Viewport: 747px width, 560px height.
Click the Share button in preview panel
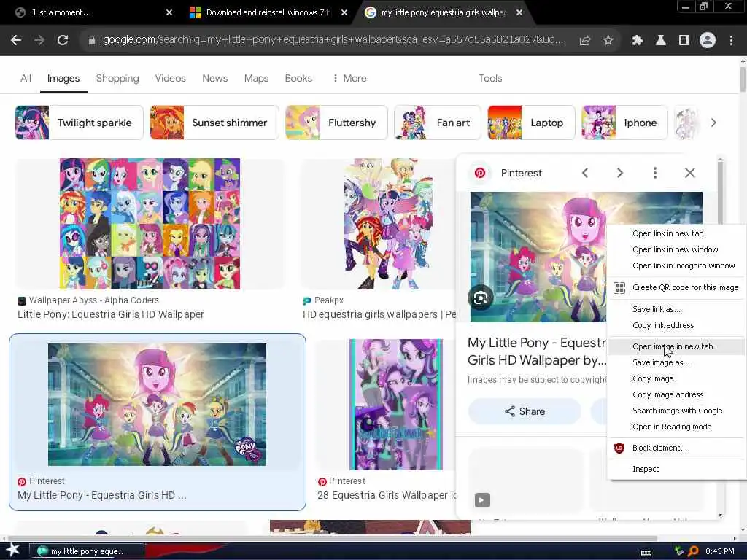click(x=525, y=411)
